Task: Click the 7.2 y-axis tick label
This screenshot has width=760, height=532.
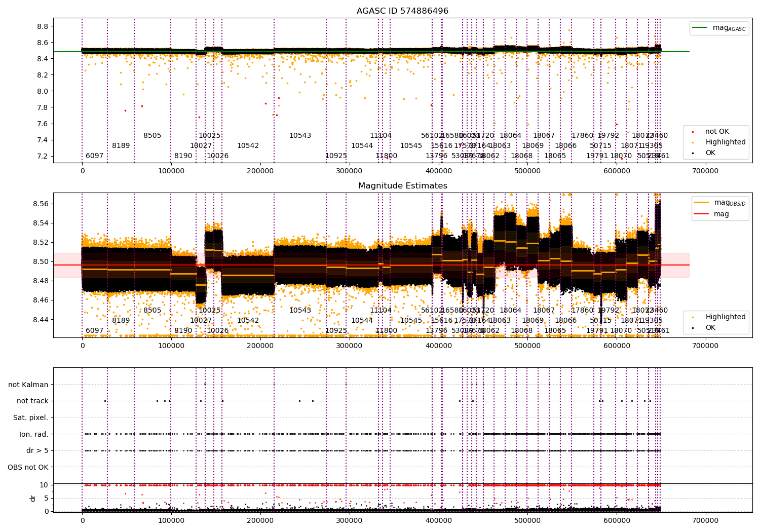Action: [x=43, y=156]
